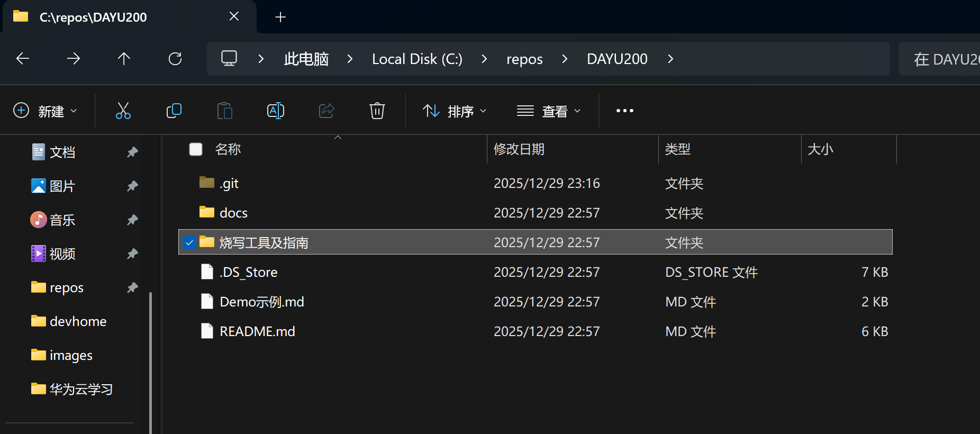
Task: Click the Demo示例.md file icon
Action: pos(207,301)
